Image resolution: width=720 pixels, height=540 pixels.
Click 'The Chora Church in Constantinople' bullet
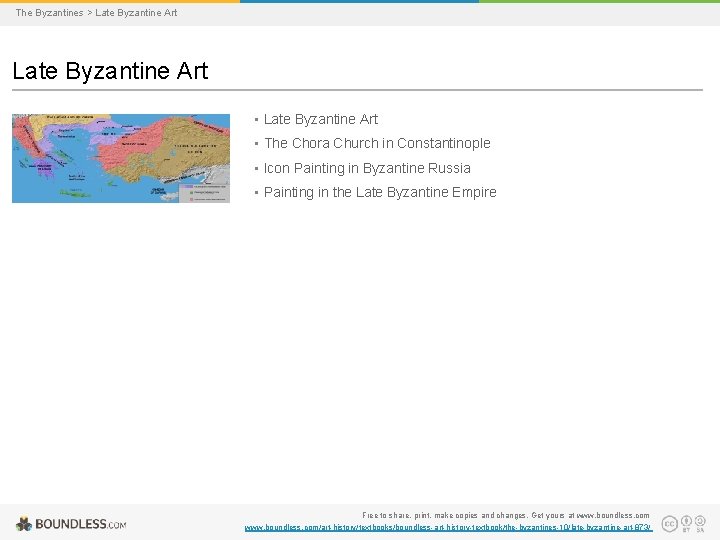point(377,143)
